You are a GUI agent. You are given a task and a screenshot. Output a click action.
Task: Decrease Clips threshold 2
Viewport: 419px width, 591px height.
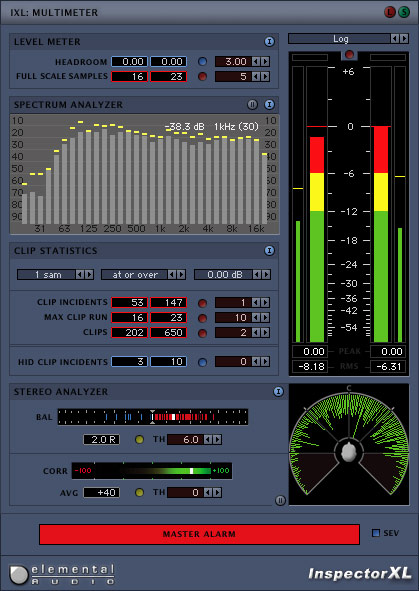[x=256, y=333]
